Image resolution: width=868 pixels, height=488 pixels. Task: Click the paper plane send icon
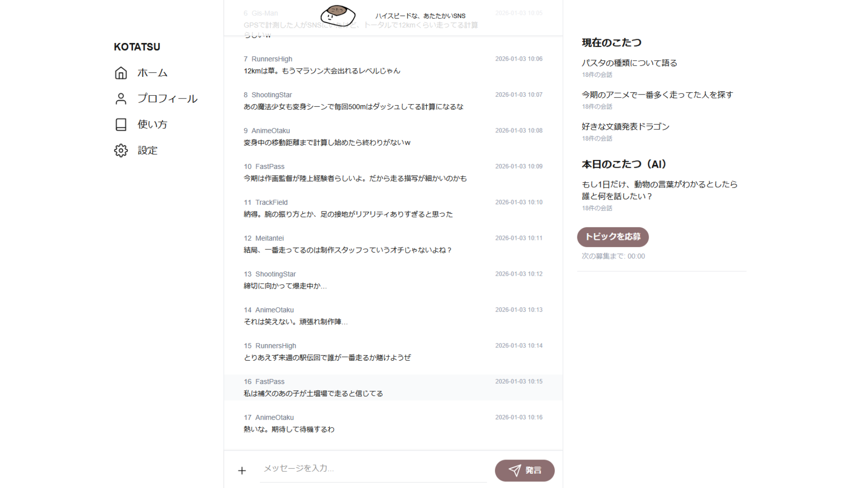[514, 470]
